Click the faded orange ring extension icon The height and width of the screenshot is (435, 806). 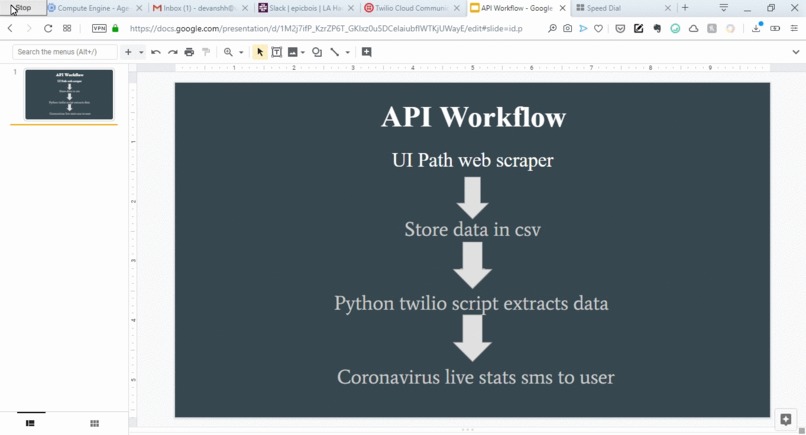click(730, 28)
